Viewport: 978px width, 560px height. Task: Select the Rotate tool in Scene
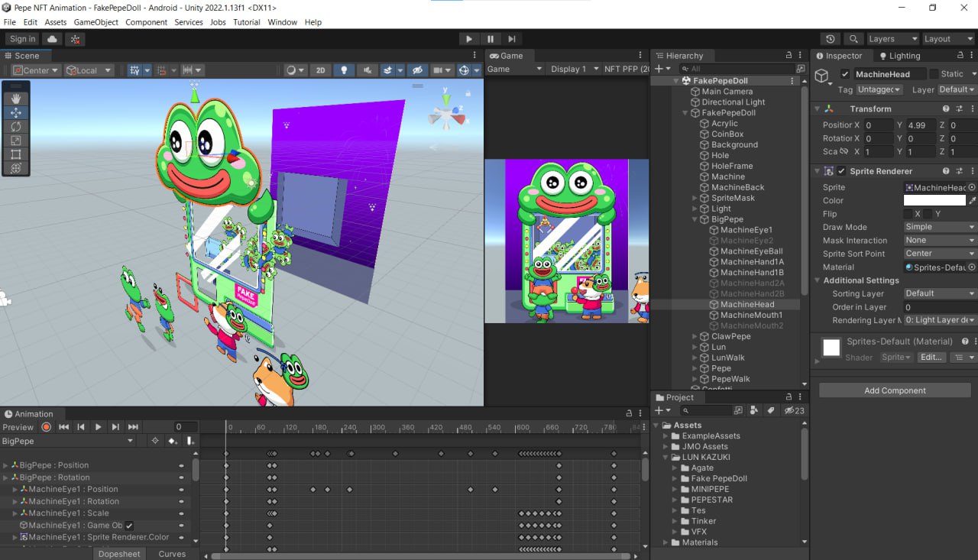click(x=16, y=126)
